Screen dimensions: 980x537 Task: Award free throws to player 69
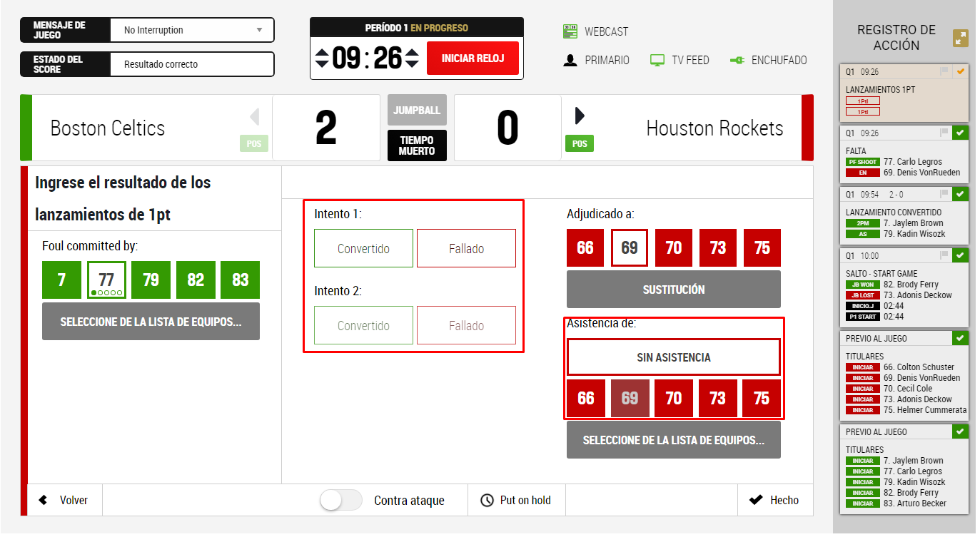click(x=630, y=247)
